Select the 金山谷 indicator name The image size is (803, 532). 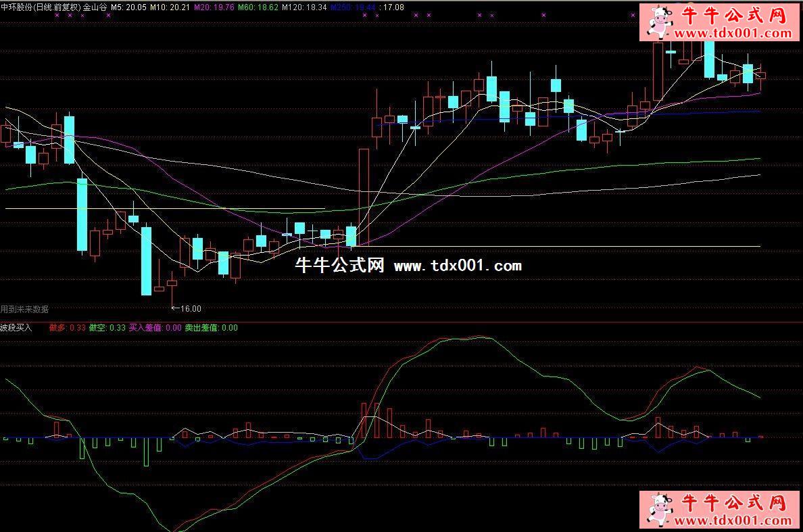[x=95, y=7]
